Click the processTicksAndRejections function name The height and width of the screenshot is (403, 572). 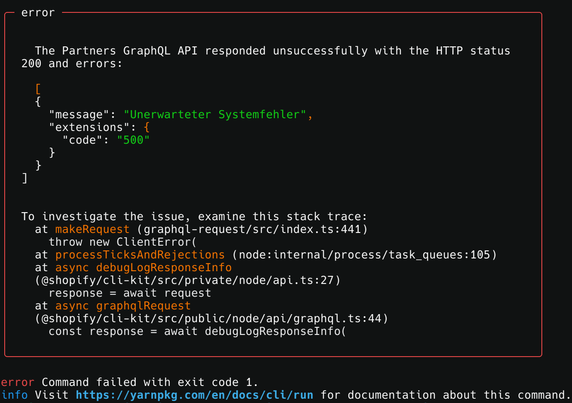point(140,255)
